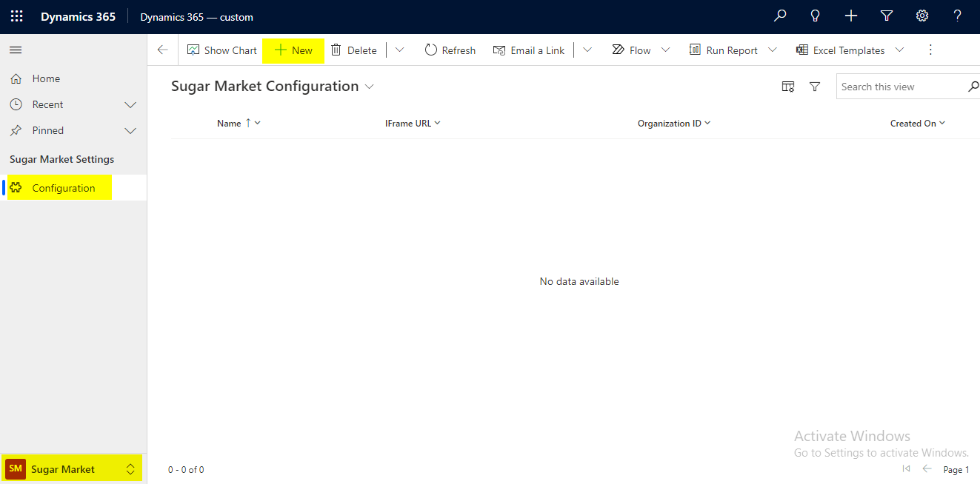
Task: Open the Sugar Market Configuration view dropdown
Action: pos(369,87)
